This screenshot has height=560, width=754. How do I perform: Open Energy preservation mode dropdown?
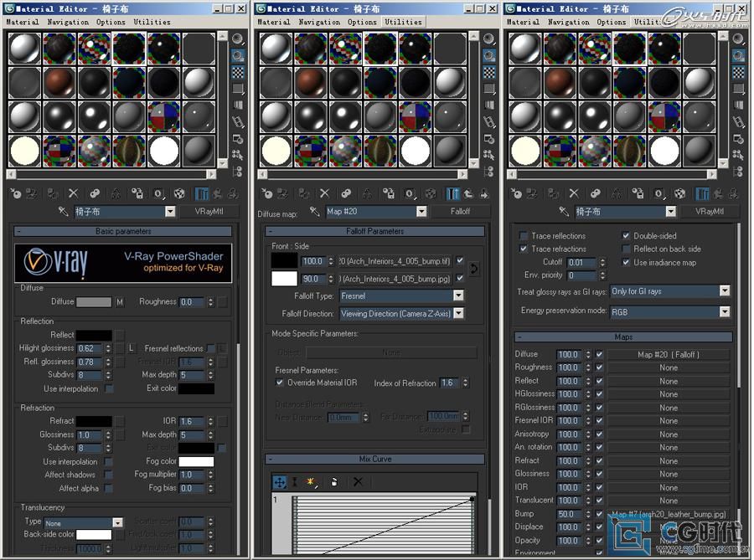point(725,311)
